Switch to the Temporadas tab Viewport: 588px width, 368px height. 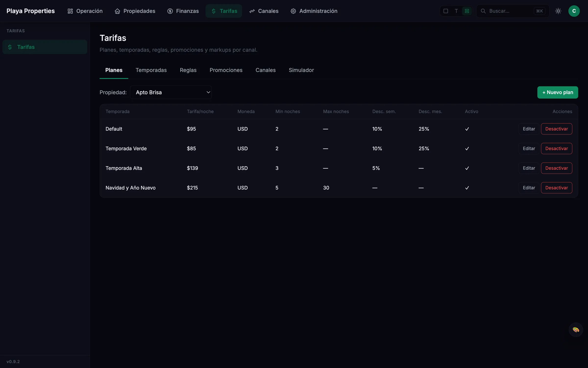pos(151,70)
